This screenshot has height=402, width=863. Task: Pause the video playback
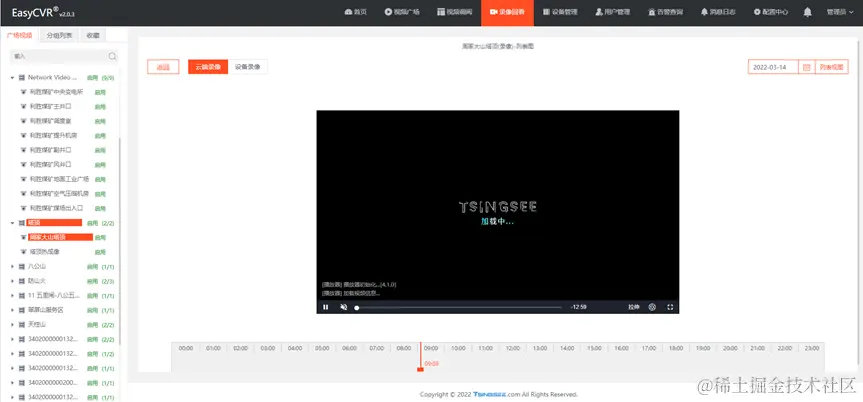coord(325,307)
